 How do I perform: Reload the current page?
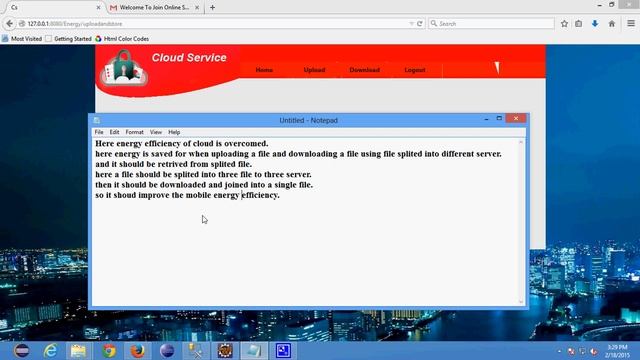pyautogui.click(x=420, y=24)
